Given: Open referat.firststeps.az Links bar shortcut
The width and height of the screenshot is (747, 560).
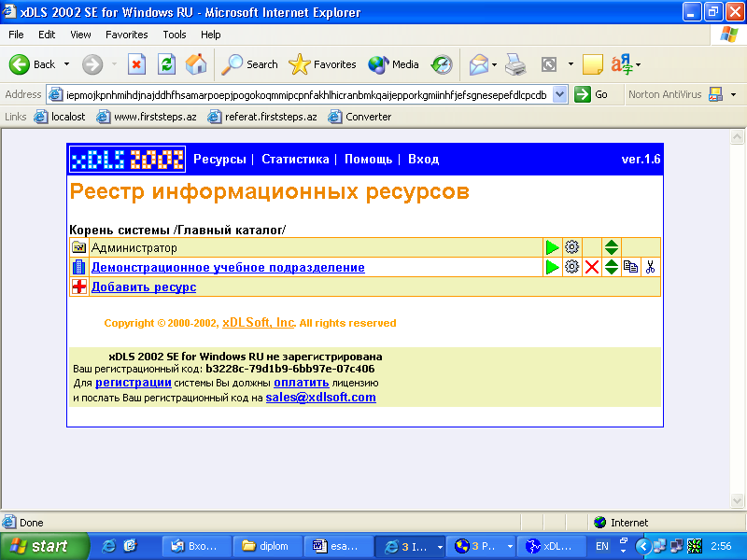Looking at the screenshot, I should coord(262,117).
